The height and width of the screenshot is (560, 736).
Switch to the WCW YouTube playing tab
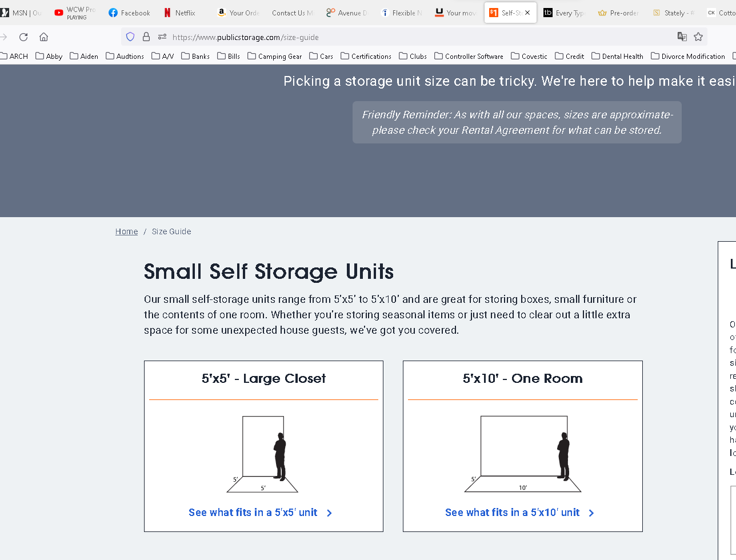pos(75,13)
